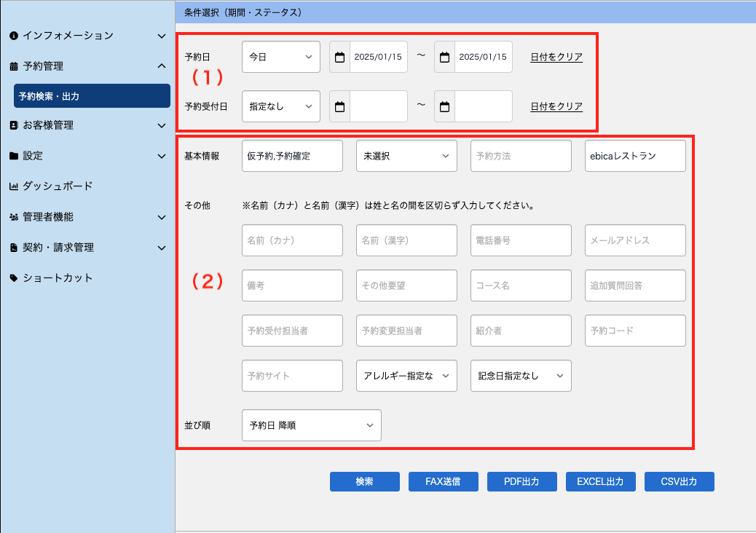Open the アレルギー指定な dropdown
756x533 pixels.
pyautogui.click(x=406, y=376)
